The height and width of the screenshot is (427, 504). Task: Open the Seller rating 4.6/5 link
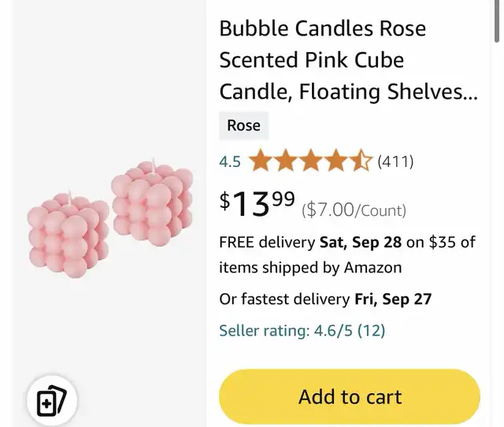[x=302, y=331]
